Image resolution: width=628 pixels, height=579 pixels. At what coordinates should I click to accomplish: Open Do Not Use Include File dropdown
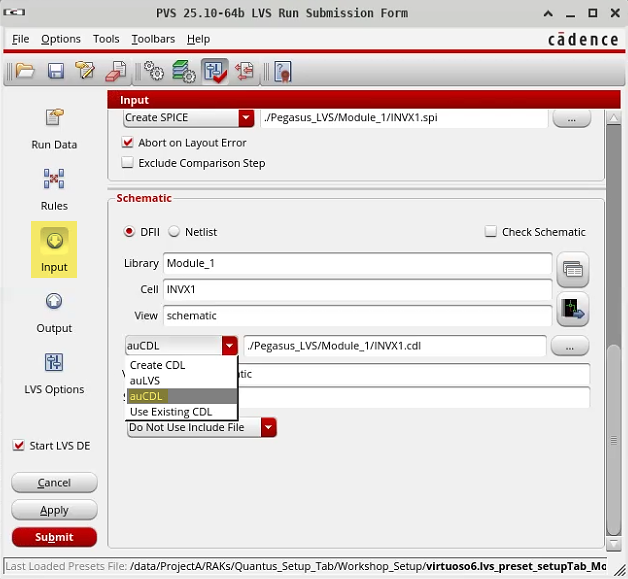(202, 427)
